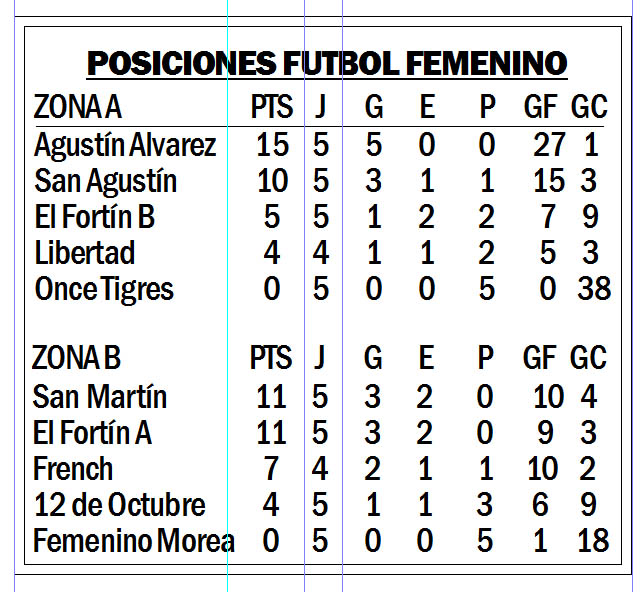Click the French team name
Screen dimensions: 644x592
click(x=73, y=469)
